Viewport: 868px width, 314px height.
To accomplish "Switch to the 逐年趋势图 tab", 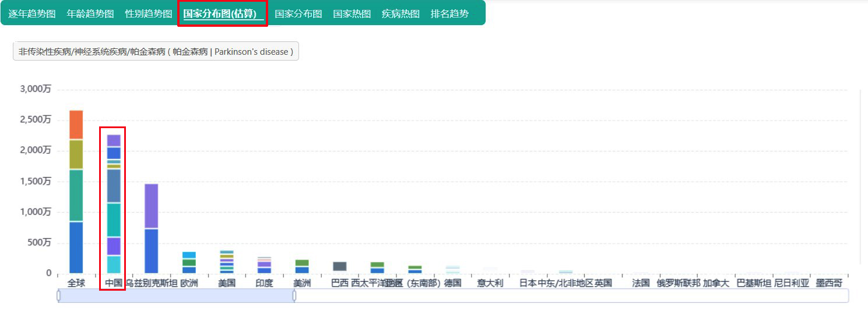I will (32, 13).
